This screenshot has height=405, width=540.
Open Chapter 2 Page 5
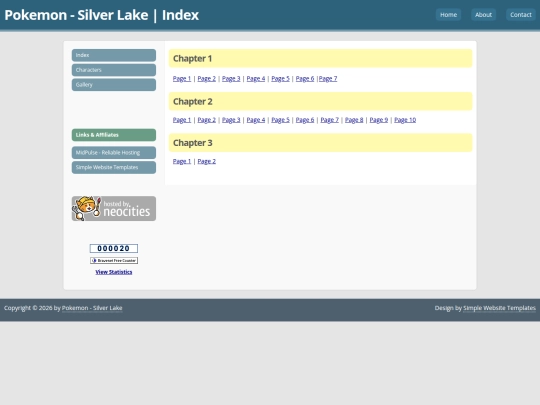pos(280,120)
